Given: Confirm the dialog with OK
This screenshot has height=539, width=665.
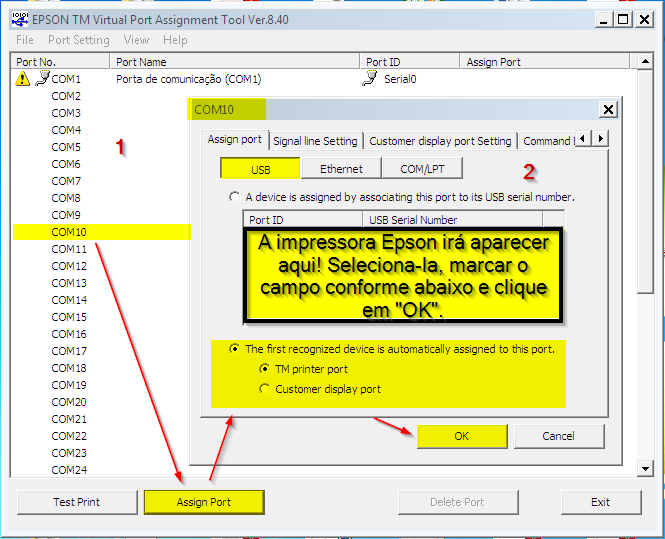Looking at the screenshot, I should tap(462, 436).
